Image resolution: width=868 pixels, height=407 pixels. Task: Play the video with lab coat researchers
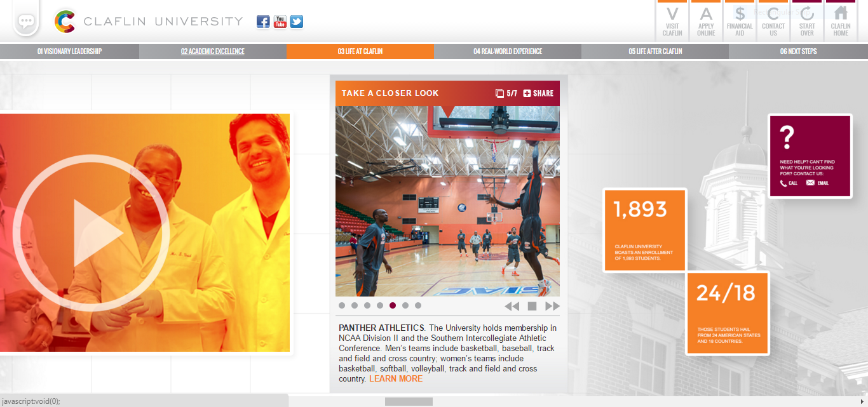91,233
